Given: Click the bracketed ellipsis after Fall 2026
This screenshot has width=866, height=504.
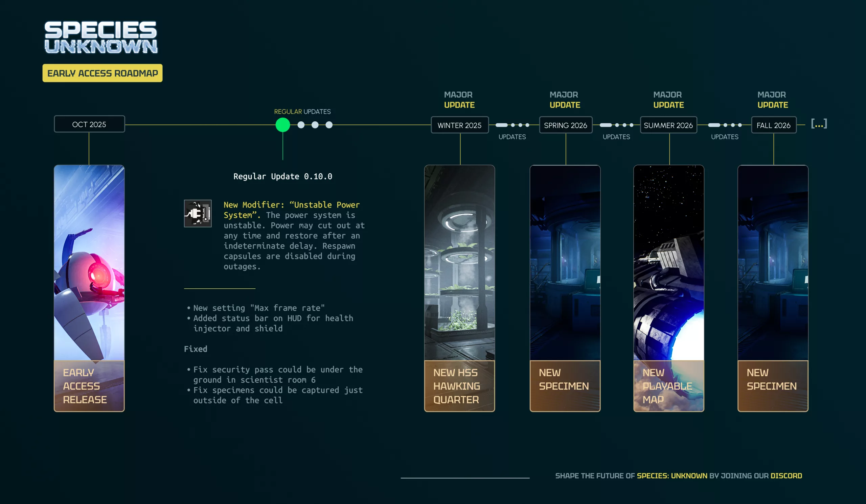Looking at the screenshot, I should (x=819, y=124).
